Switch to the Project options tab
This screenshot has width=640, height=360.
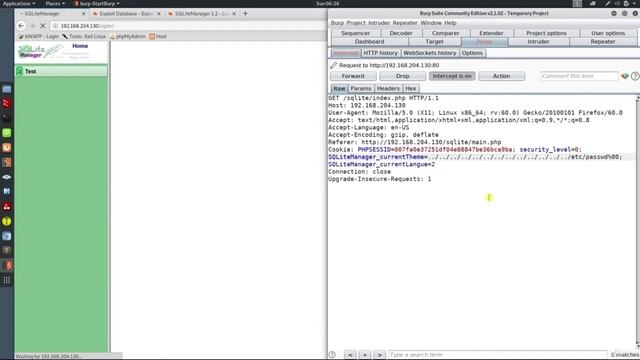546,33
